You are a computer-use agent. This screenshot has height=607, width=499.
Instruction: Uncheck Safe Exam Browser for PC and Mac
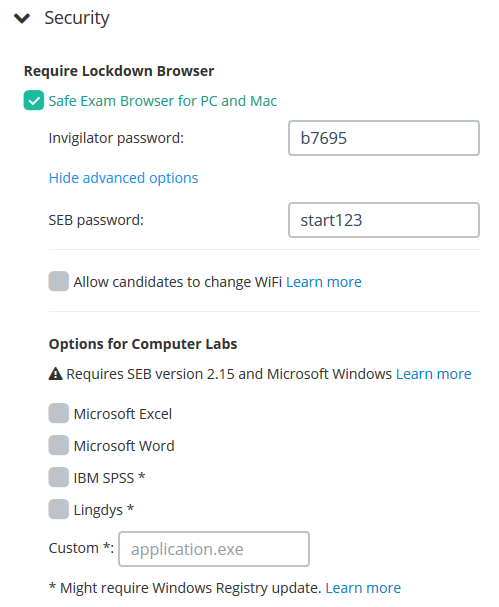click(34, 101)
